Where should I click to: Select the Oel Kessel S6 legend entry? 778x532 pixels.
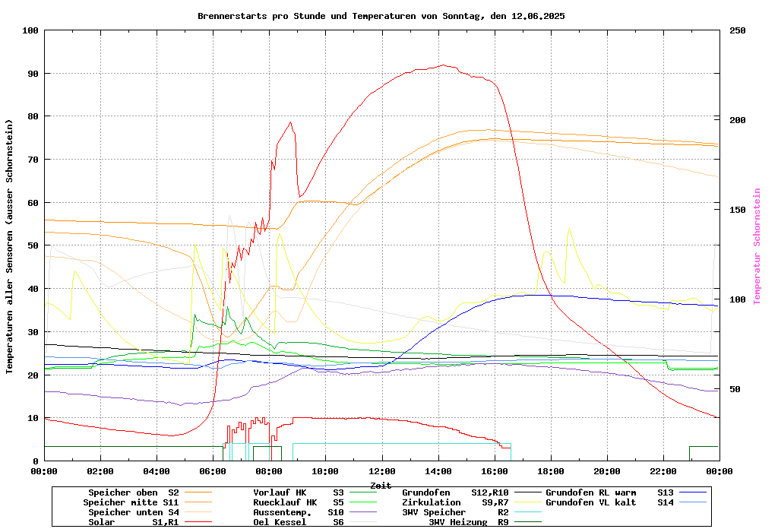pyautogui.click(x=298, y=522)
